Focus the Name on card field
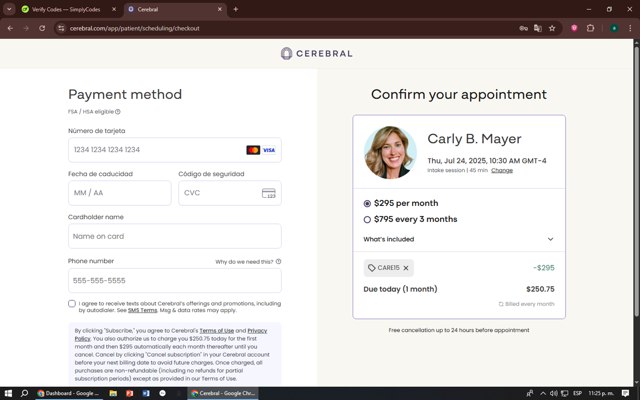 (175, 236)
